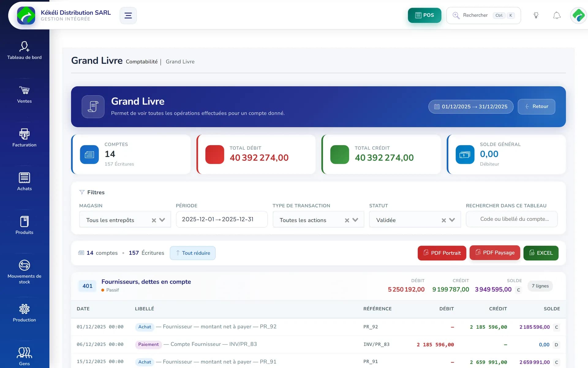Expand the Type de transaction dropdown
The width and height of the screenshot is (588, 368).
[355, 220]
